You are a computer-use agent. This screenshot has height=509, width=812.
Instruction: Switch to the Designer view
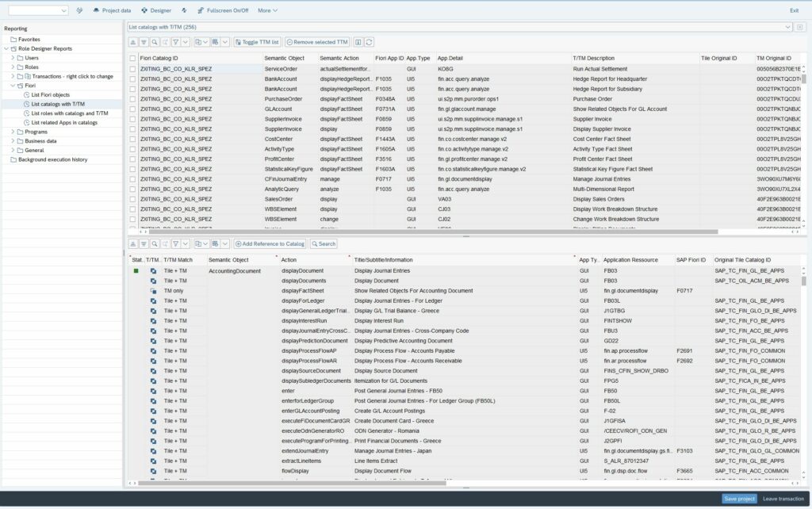pos(156,10)
